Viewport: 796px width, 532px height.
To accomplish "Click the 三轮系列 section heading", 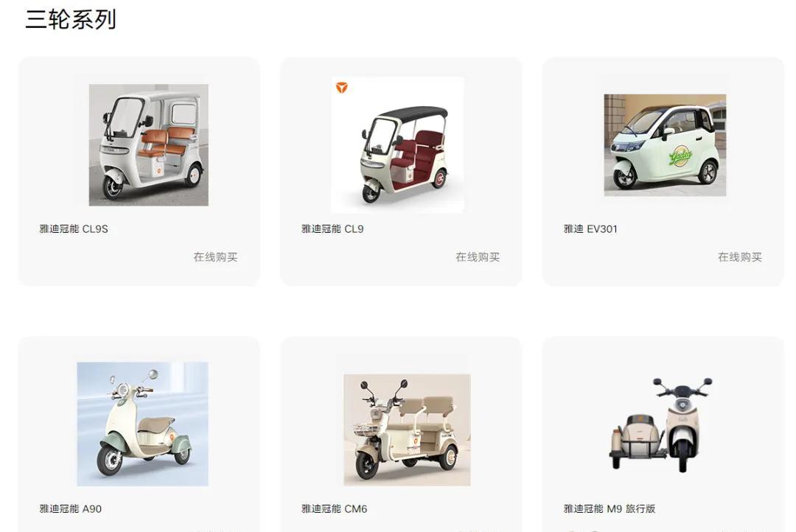I will [x=71, y=19].
